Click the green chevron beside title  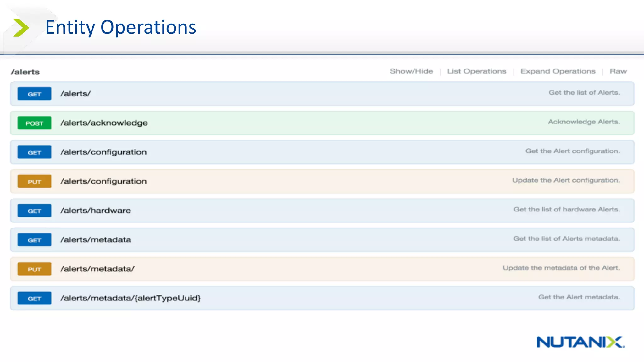click(x=21, y=28)
